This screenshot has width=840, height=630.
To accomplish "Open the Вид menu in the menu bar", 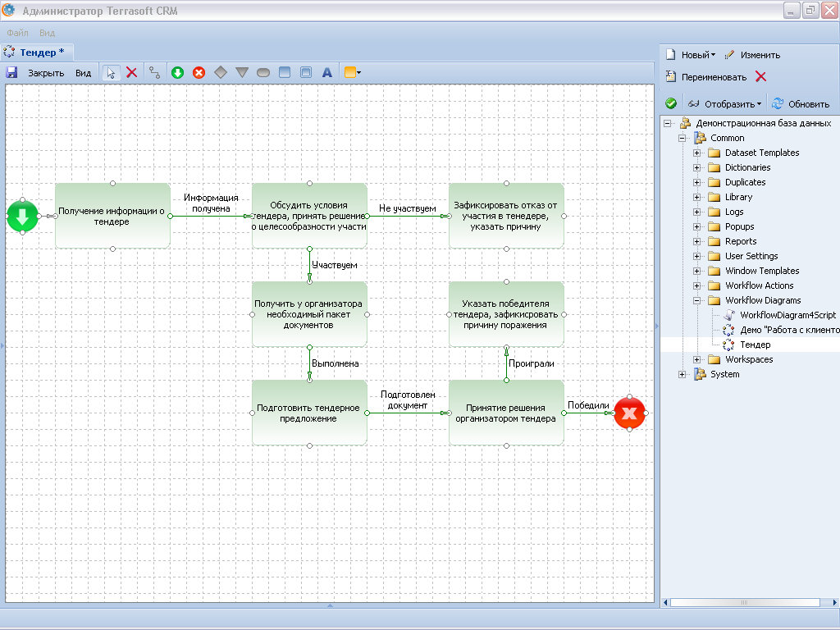I will [47, 33].
